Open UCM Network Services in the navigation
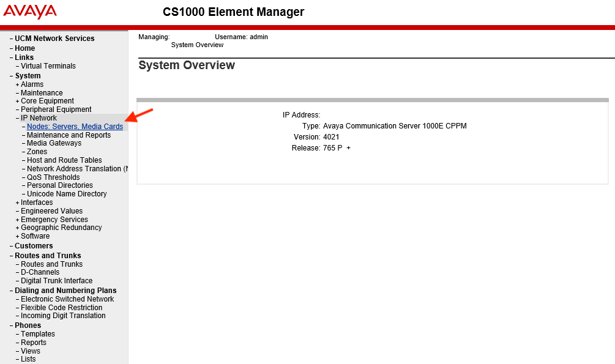This screenshot has height=364, width=615. [54, 39]
